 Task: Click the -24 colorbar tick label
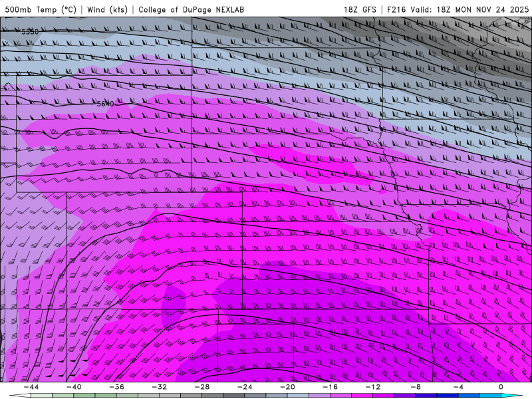(245, 387)
